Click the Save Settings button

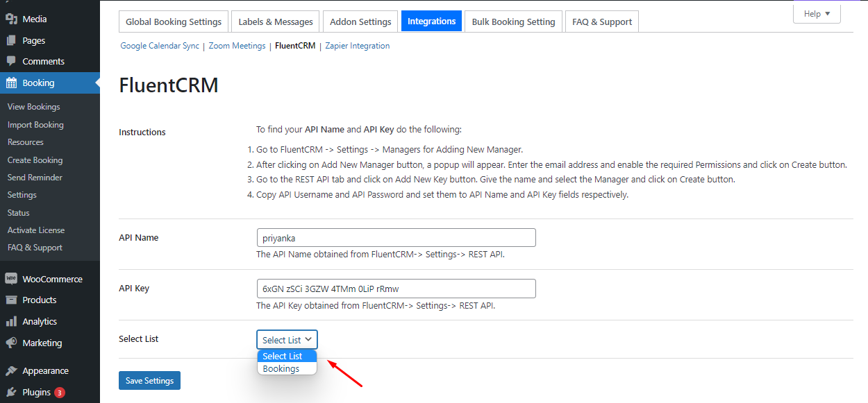click(149, 381)
